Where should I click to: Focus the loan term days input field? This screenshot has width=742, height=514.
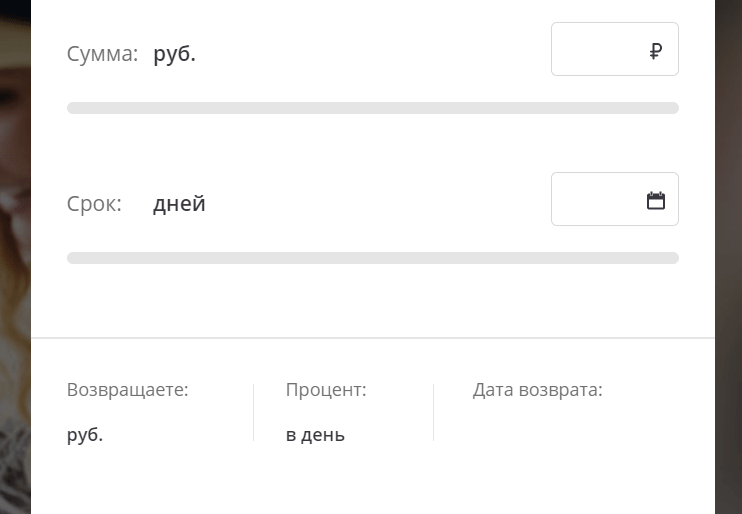[x=598, y=200]
